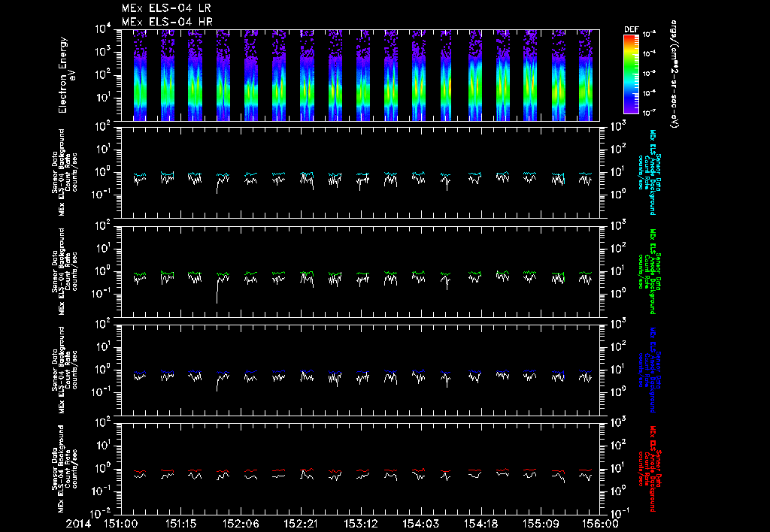The width and height of the screenshot is (770, 532).
Task: Click the '155:09' time axis label
Action: [x=541, y=524]
